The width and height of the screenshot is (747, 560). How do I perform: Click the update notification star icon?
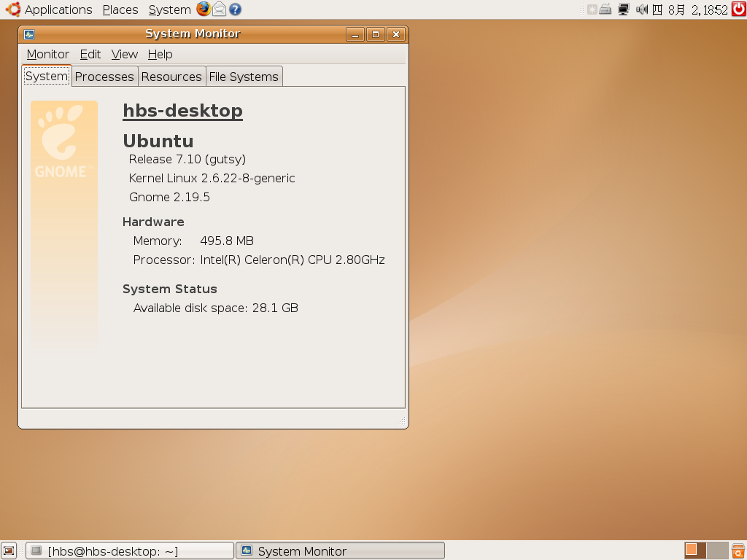592,9
